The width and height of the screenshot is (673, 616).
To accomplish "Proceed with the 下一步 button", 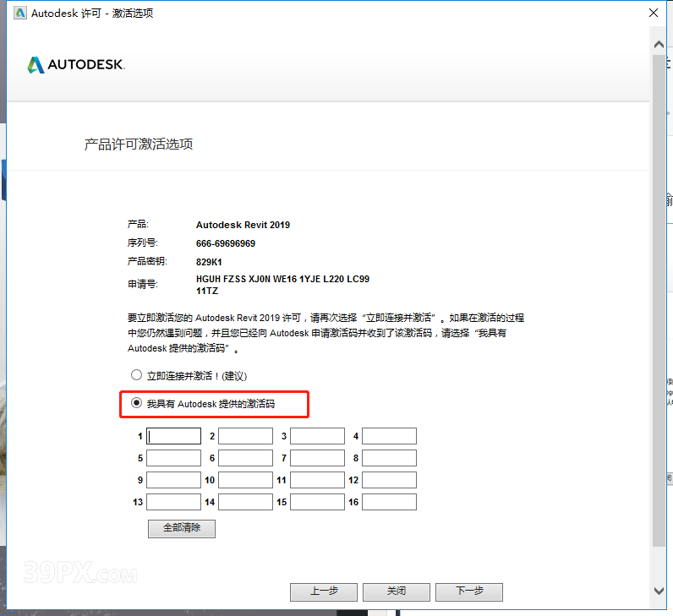I will pos(469,592).
